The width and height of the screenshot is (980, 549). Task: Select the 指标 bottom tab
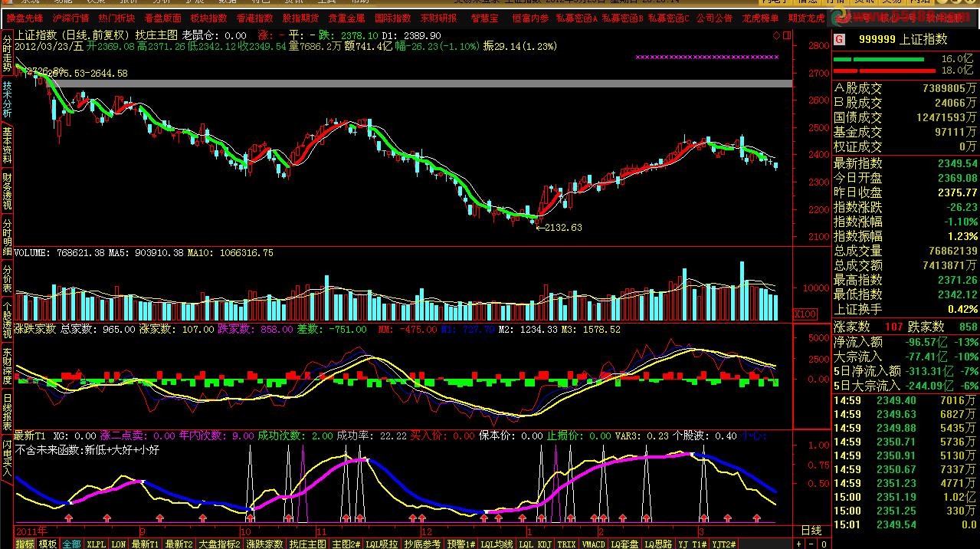click(x=25, y=544)
